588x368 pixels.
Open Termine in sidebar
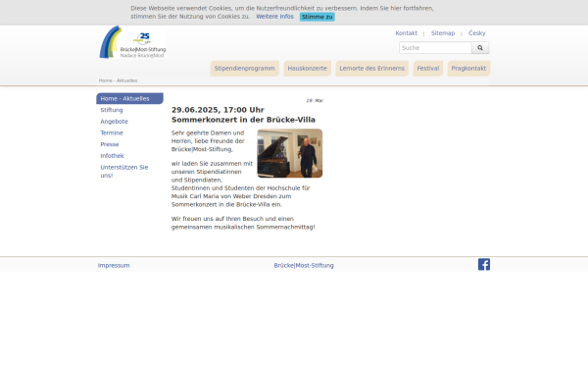(112, 132)
